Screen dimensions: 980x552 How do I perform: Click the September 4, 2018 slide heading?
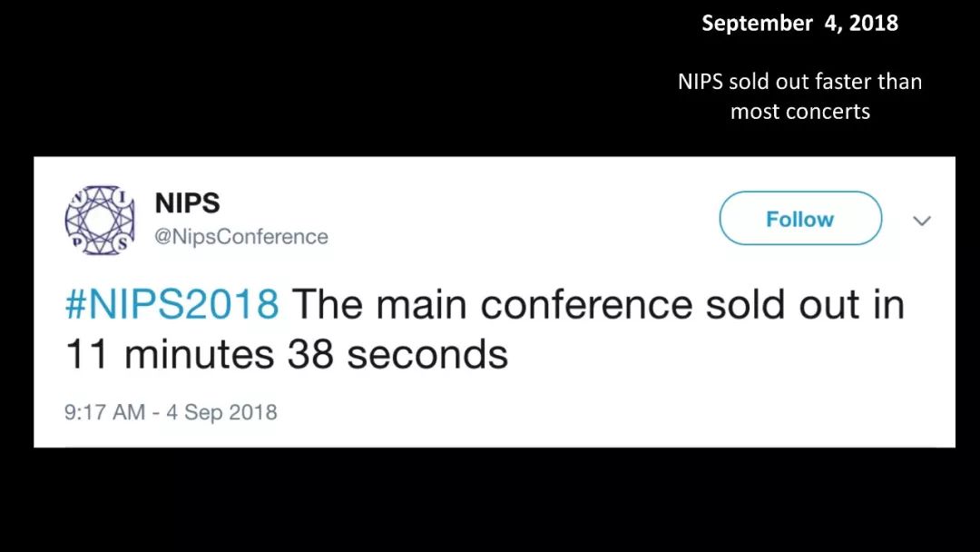pos(799,24)
